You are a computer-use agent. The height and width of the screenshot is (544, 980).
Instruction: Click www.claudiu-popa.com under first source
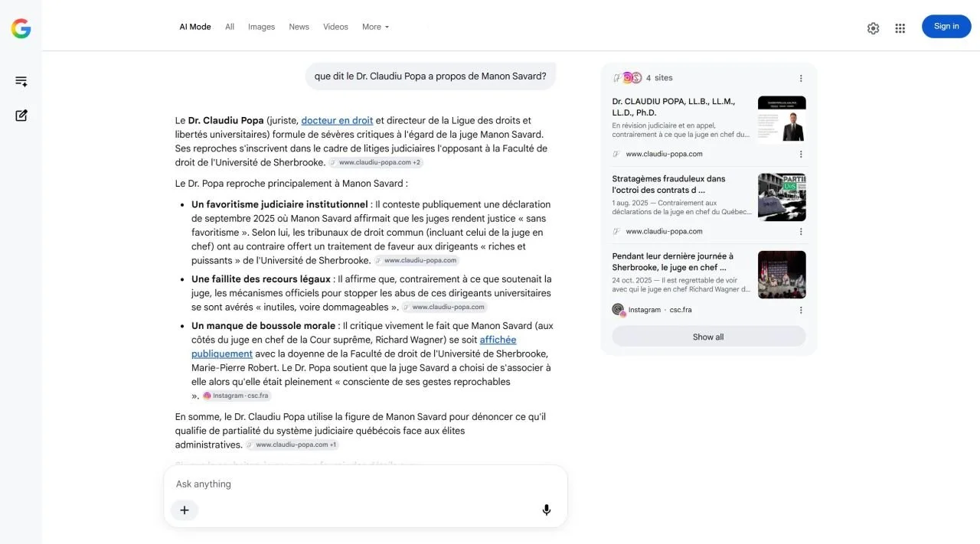664,154
